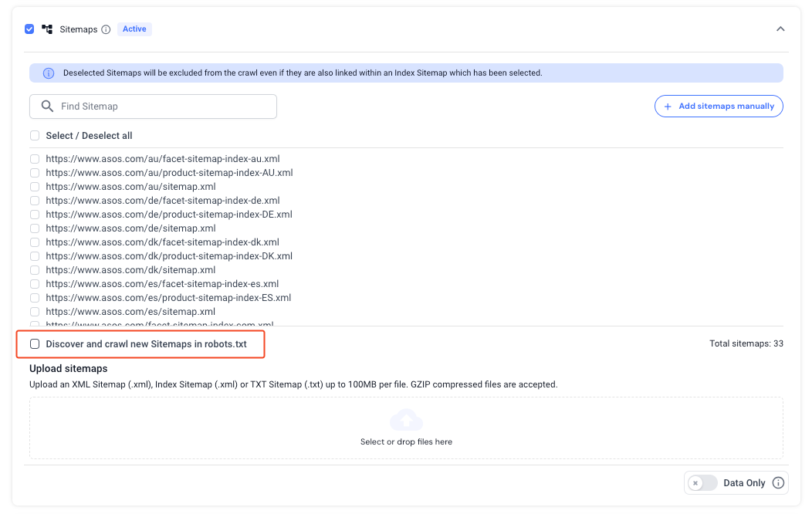Click Add sitemaps manually button

point(719,106)
